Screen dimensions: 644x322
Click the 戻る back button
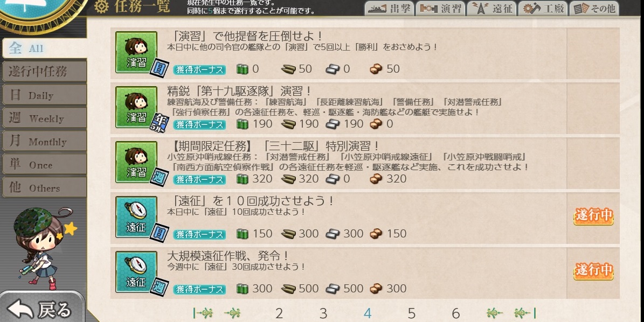pos(41,309)
